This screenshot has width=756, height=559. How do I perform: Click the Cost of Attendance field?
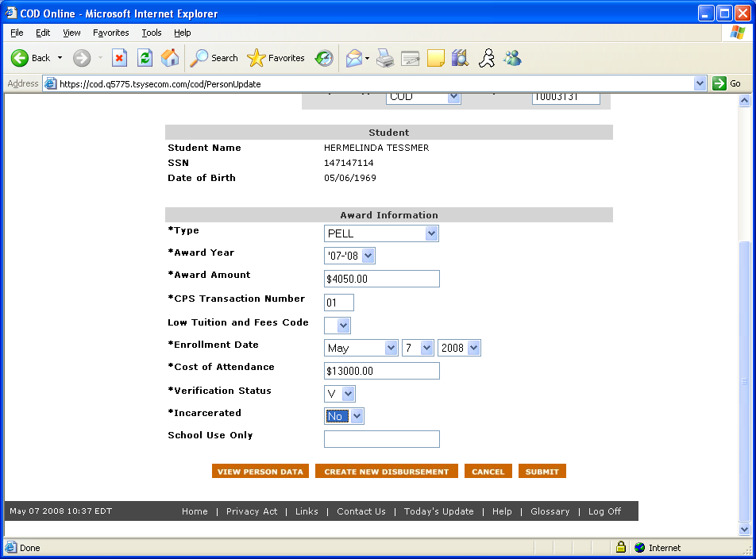382,371
